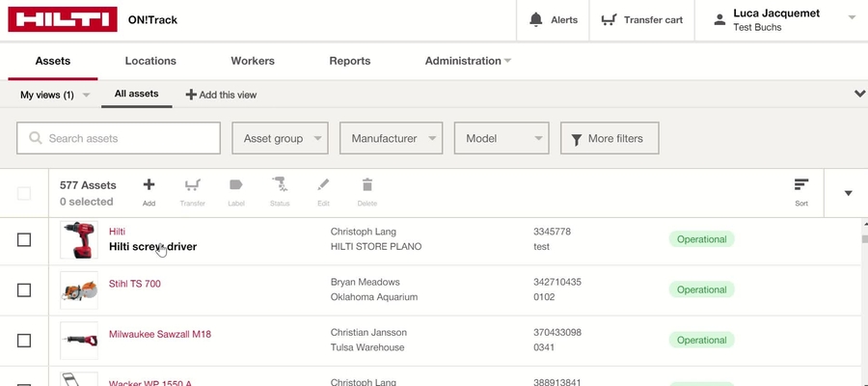868x386 pixels.
Task: Click the plus icon beside Add this view
Action: tap(190, 95)
